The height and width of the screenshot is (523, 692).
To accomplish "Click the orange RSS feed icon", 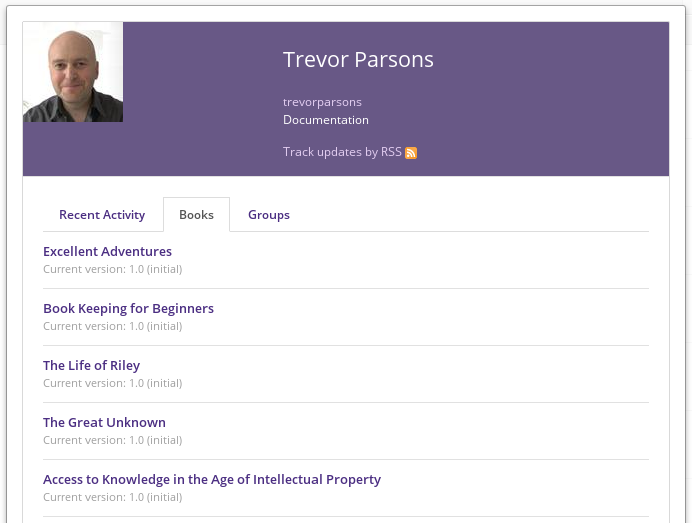I will click(x=411, y=153).
